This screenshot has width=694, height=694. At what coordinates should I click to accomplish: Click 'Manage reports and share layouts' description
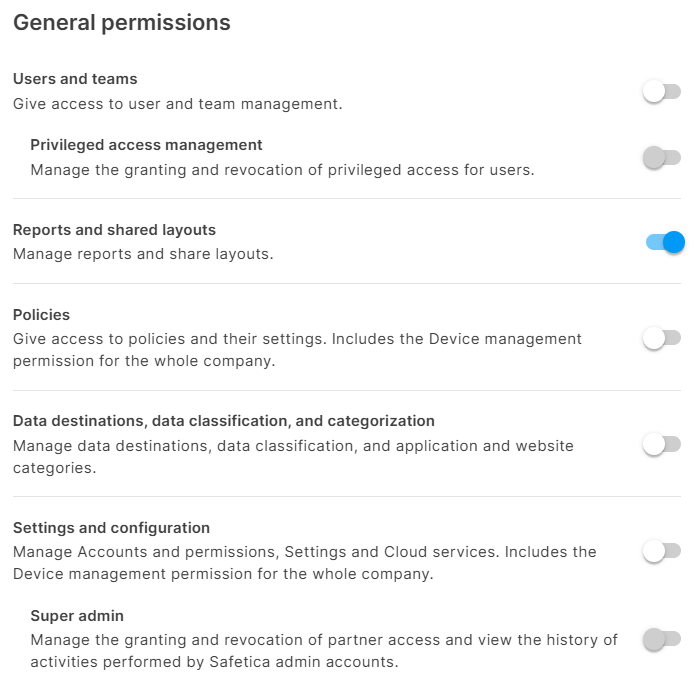click(x=142, y=254)
